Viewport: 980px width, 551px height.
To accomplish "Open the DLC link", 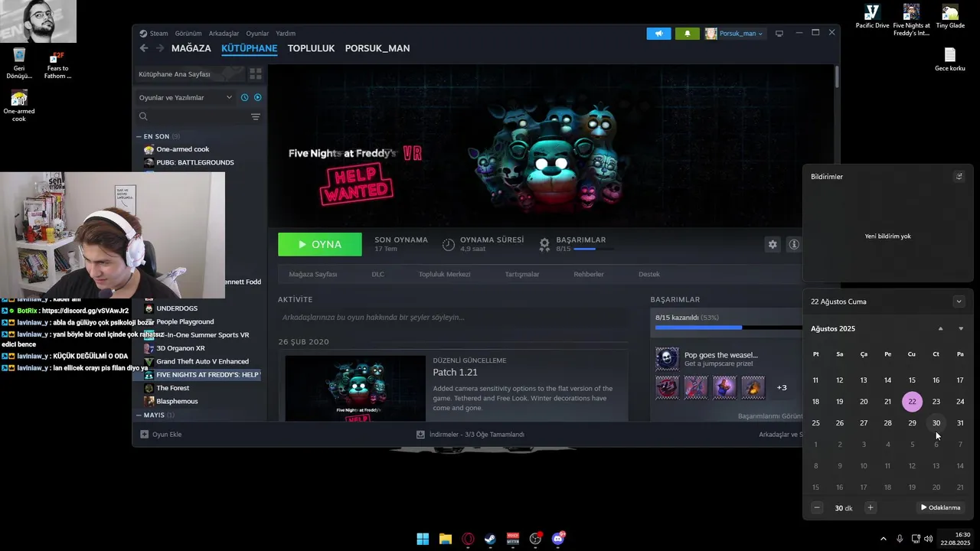I will click(377, 274).
